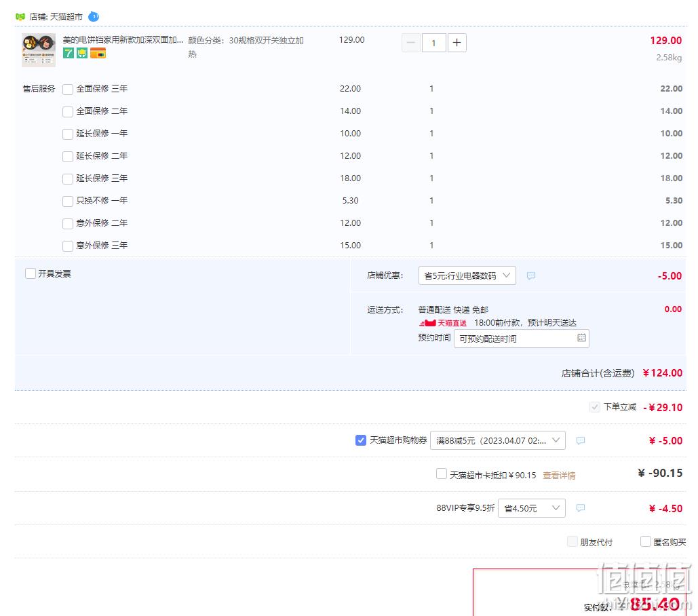Click the 售后服务 label
Image resolution: width=698 pixels, height=616 pixels.
click(39, 89)
